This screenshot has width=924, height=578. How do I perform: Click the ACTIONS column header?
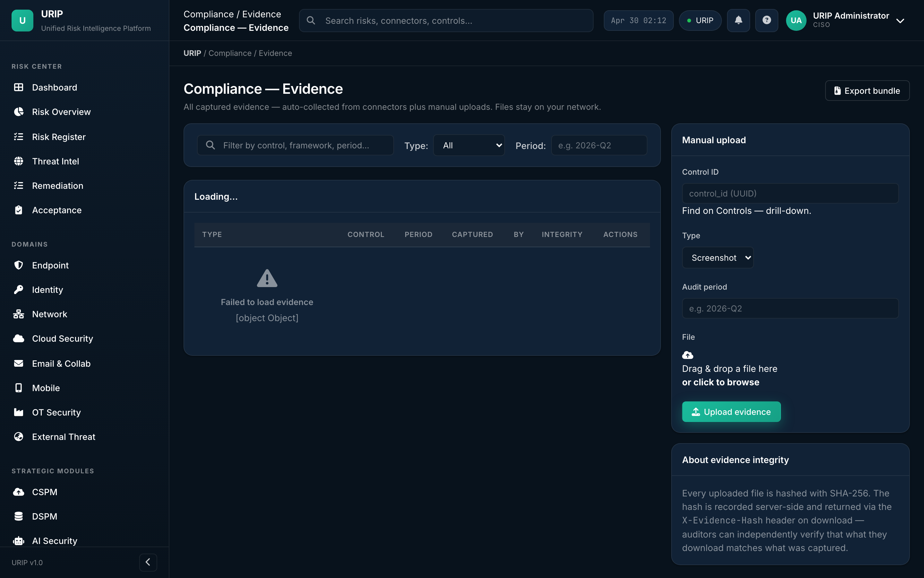point(620,234)
